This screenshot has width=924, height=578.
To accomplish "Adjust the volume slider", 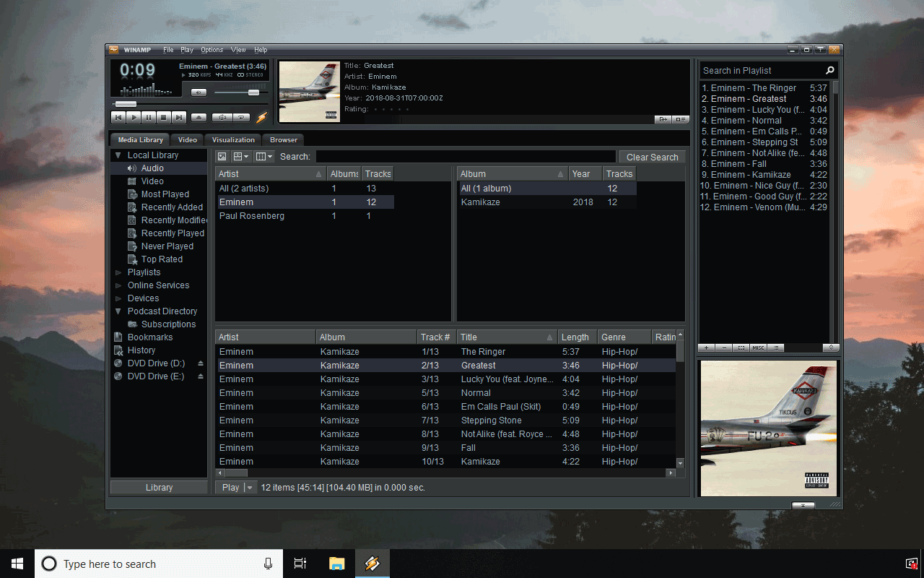I will click(x=253, y=92).
